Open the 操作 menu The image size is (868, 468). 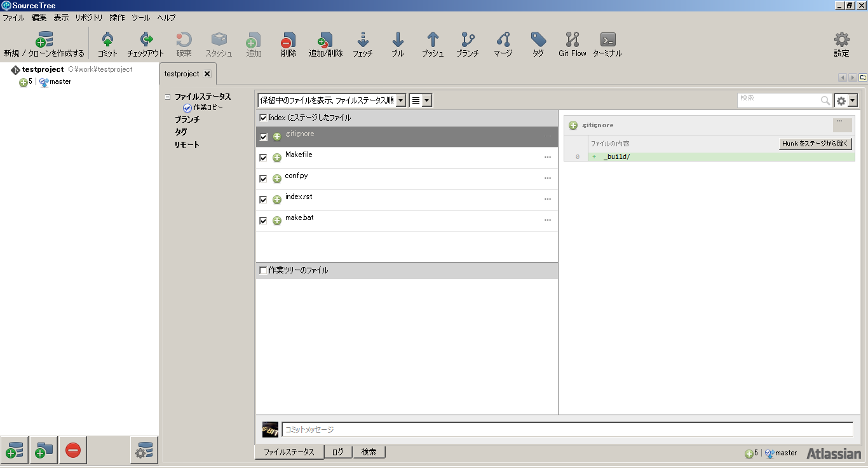(117, 18)
